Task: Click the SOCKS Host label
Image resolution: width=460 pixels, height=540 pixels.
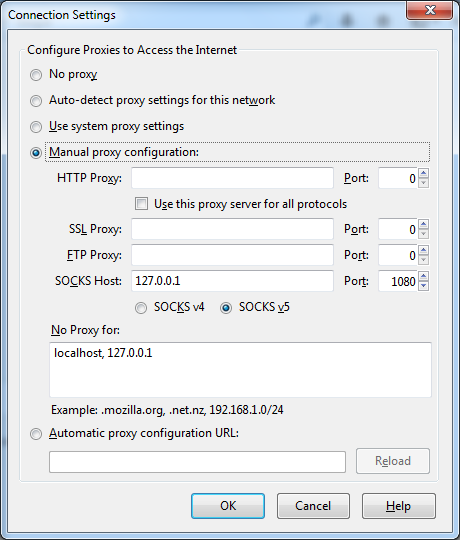Action: [x=88, y=281]
